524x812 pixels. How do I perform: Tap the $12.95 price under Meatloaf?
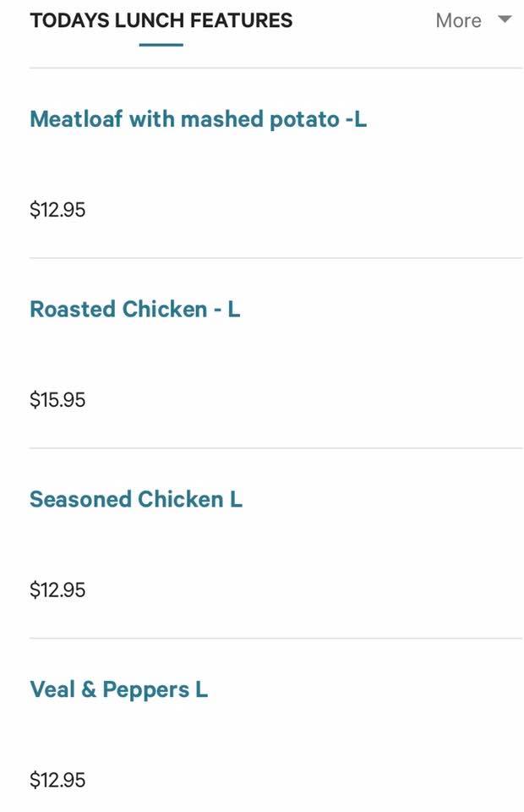[x=57, y=210]
